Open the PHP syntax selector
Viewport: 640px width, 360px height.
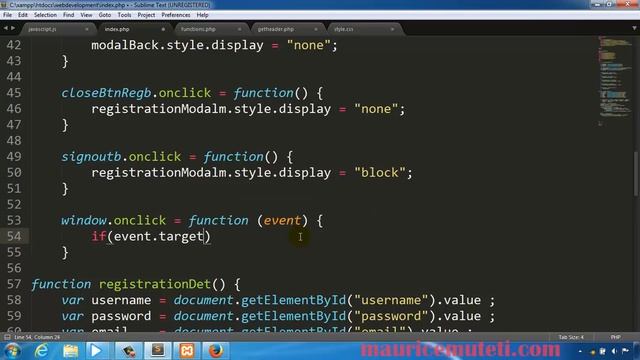tap(616, 337)
